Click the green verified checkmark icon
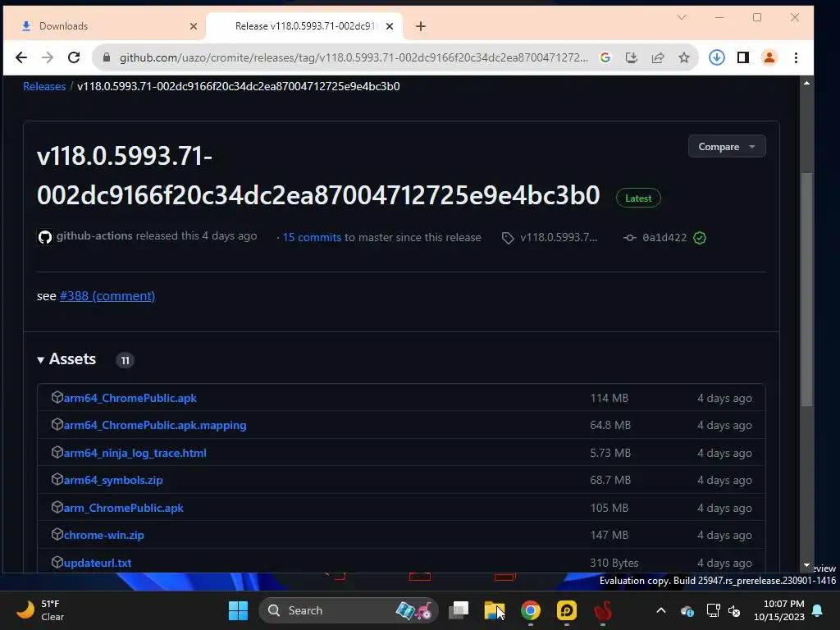Viewport: 840px width, 630px height. tap(700, 238)
